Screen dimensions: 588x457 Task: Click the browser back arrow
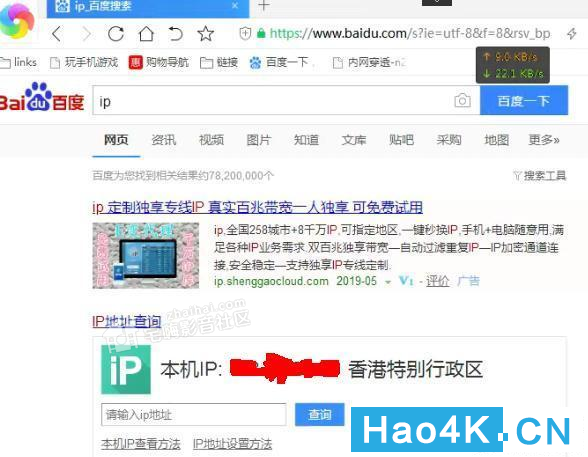coord(56,34)
